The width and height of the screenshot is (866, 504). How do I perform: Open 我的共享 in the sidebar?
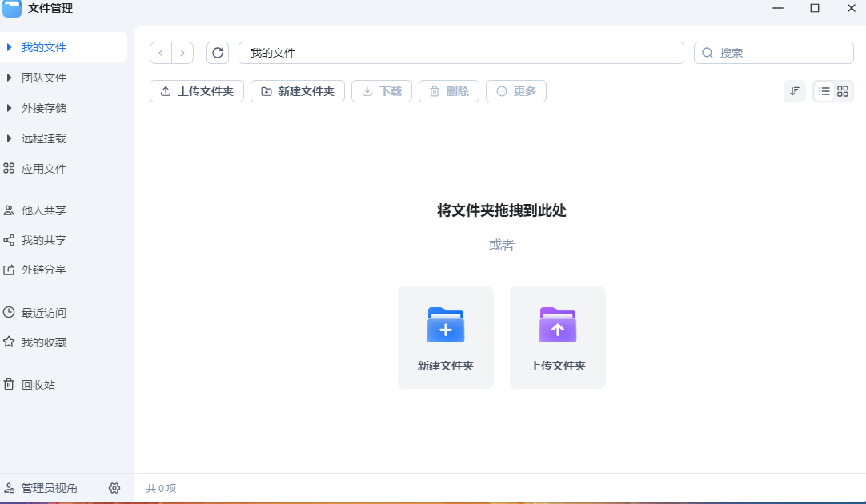tap(44, 240)
